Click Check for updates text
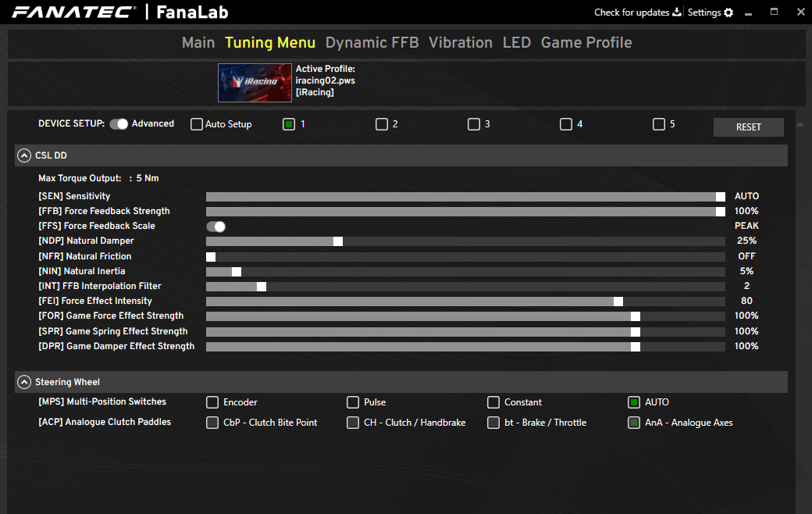The image size is (812, 514). (x=632, y=12)
